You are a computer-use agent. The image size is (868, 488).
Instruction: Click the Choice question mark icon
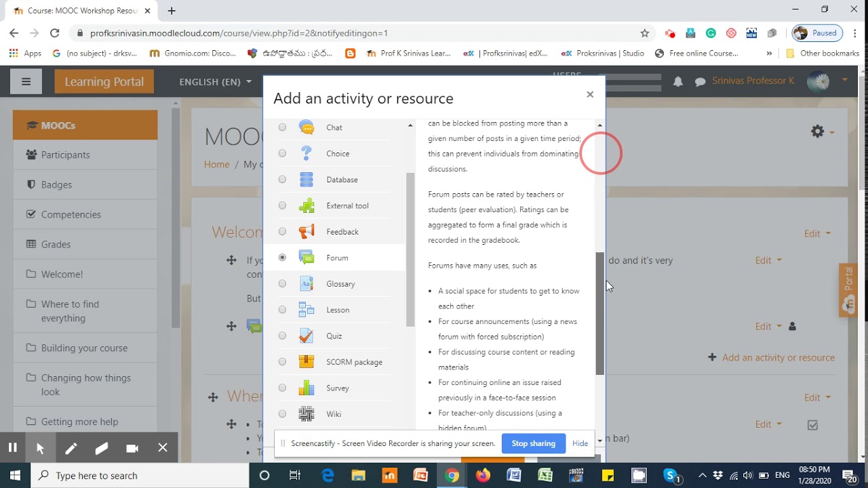coord(307,153)
